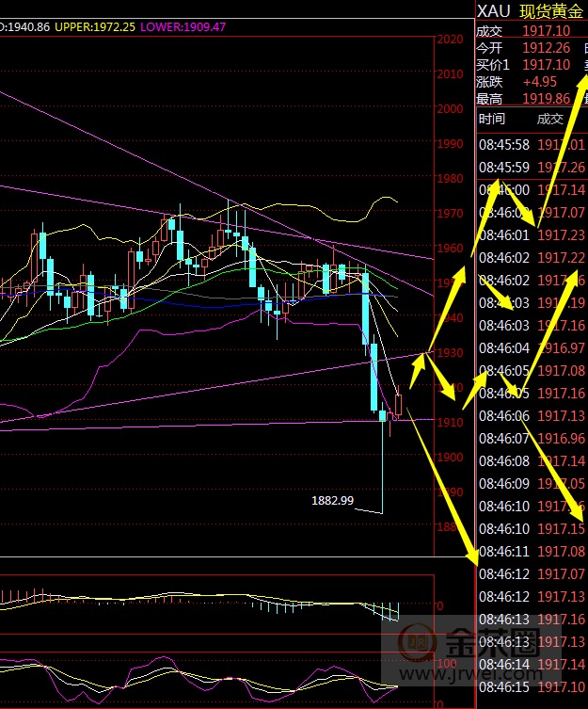Click the 涨跌 change value +4.95
Viewport: 588px width, 709px height.
[541, 82]
